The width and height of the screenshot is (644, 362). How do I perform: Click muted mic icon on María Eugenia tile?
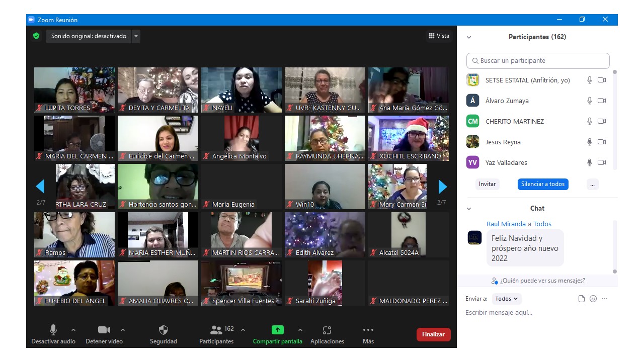tap(206, 204)
